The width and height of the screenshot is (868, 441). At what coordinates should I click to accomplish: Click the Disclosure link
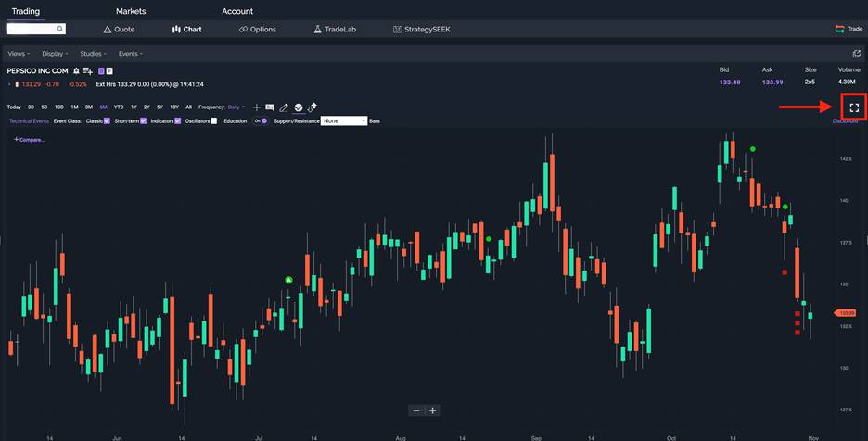[845, 120]
